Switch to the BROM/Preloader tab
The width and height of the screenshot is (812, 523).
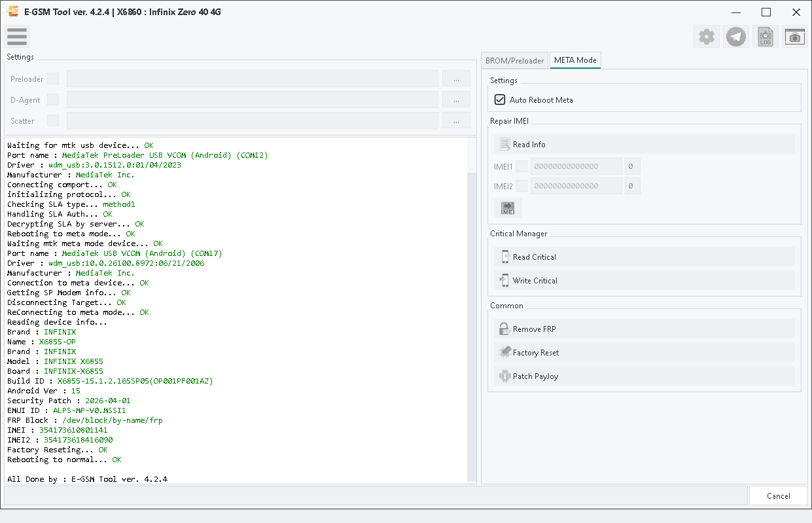click(x=514, y=60)
